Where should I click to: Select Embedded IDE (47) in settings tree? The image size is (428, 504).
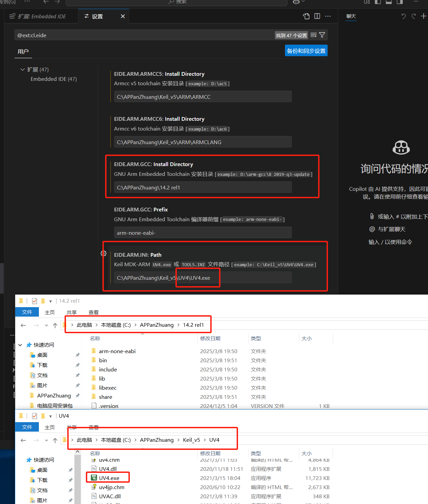coord(54,79)
